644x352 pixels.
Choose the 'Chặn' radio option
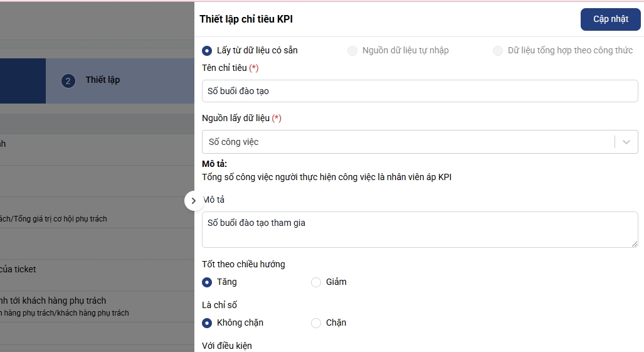(316, 323)
